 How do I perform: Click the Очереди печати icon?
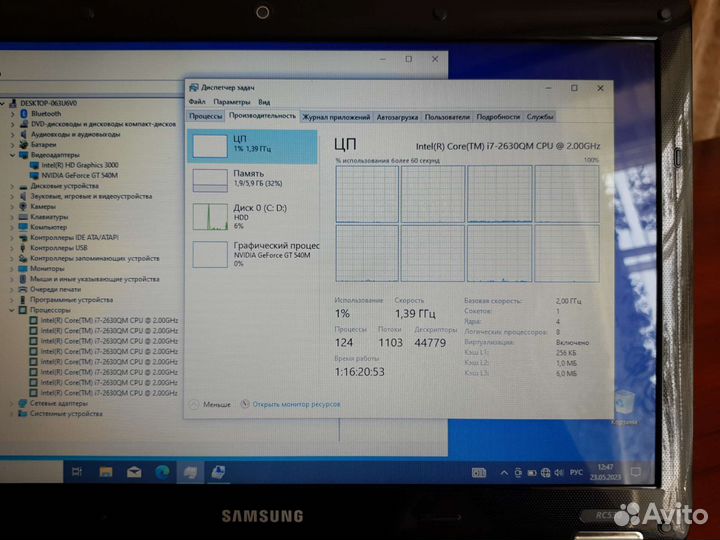pyautogui.click(x=22, y=289)
